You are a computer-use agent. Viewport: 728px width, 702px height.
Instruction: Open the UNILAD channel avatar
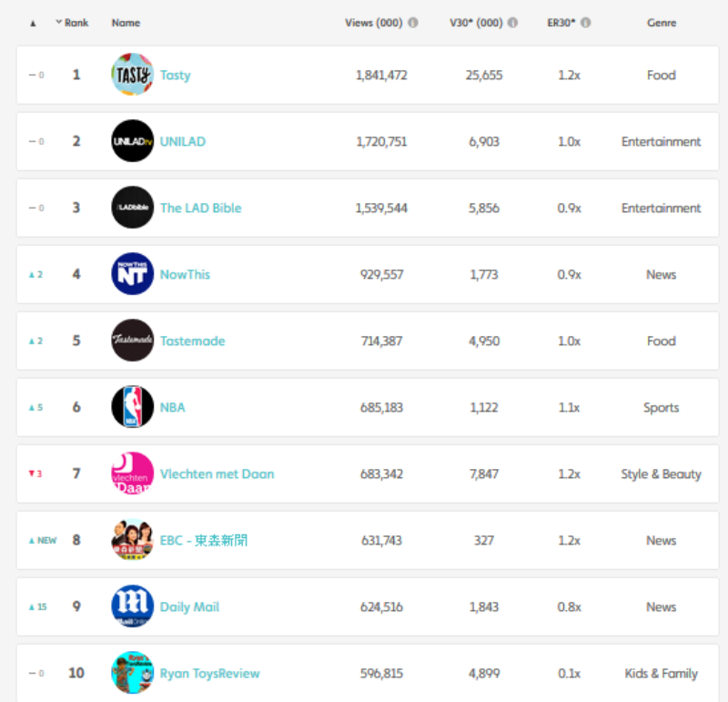coord(132,141)
